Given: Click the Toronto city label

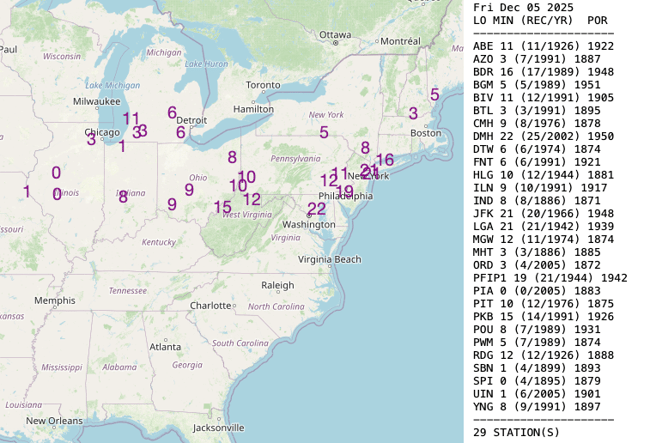Looking at the screenshot, I should tap(263, 84).
